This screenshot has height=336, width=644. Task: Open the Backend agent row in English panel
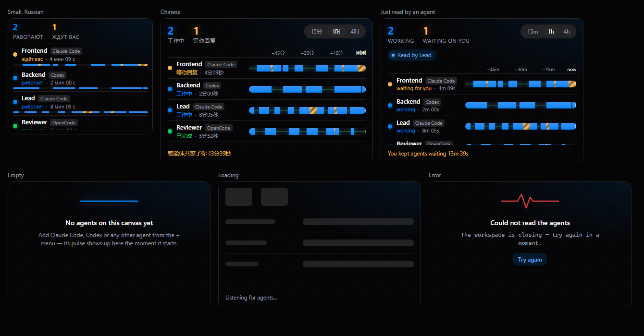(x=482, y=106)
